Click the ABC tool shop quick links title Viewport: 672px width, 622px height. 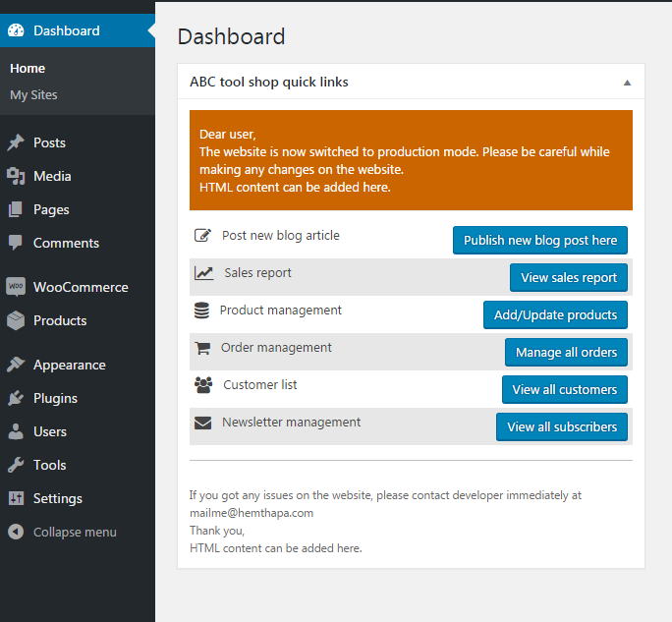pyautogui.click(x=269, y=82)
